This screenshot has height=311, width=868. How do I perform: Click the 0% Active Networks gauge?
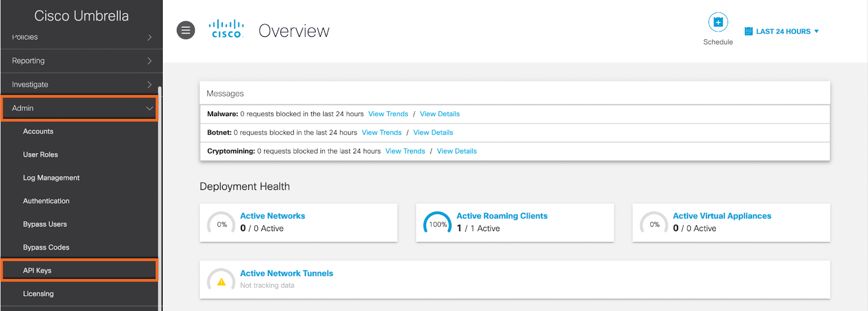coord(221,224)
